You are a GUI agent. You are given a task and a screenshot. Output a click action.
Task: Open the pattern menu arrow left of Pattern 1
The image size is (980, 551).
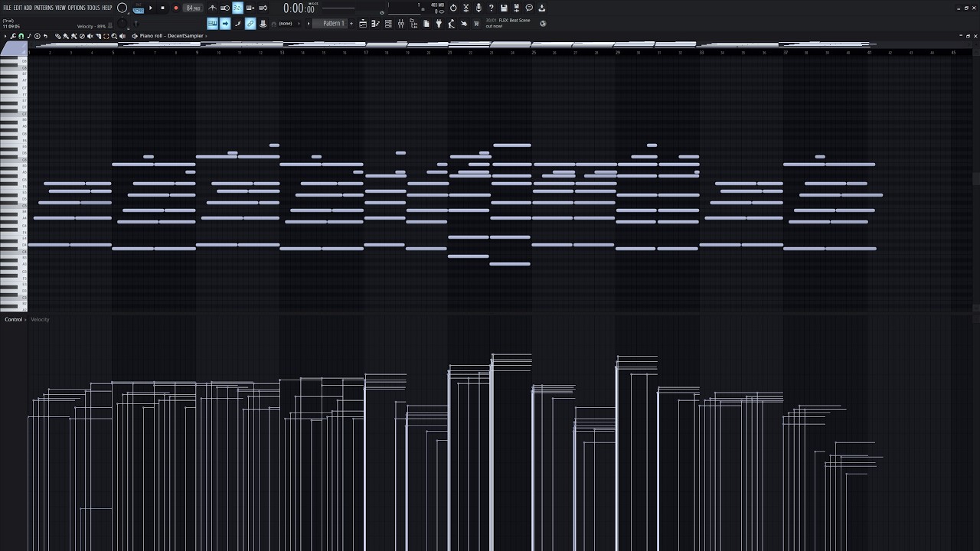click(x=309, y=24)
